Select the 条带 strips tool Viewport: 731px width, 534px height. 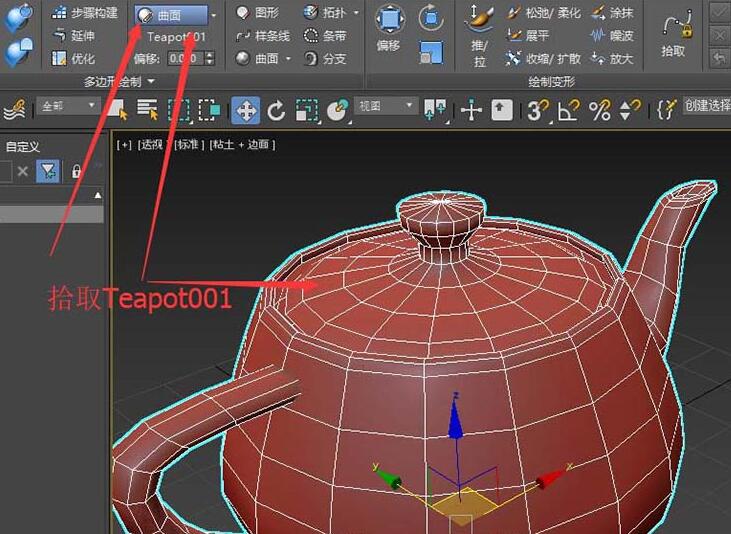(324, 35)
